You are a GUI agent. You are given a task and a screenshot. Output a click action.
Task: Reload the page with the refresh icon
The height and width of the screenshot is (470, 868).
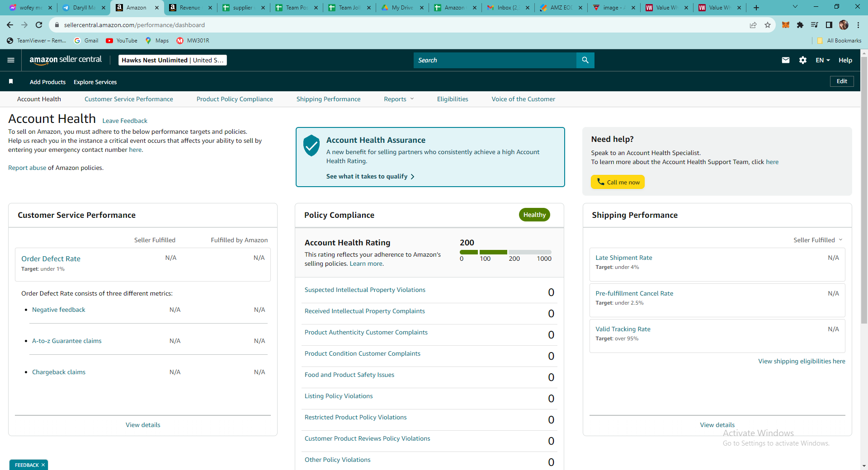(39, 25)
